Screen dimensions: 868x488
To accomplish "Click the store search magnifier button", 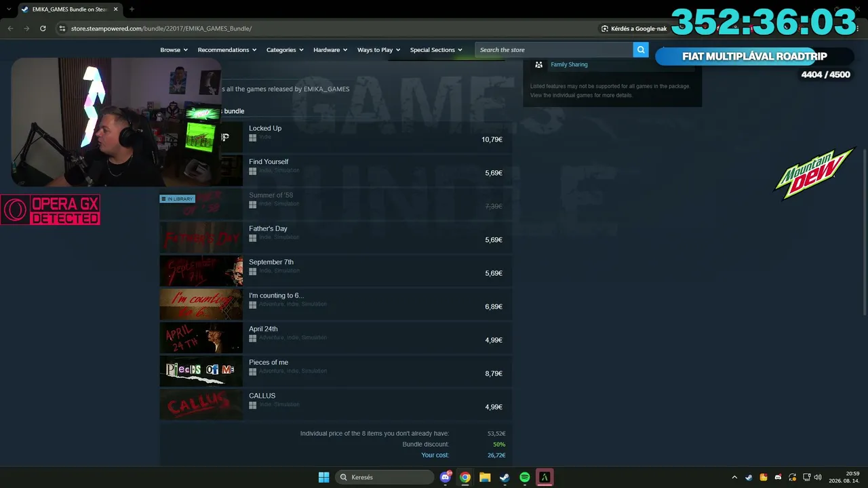I will click(641, 49).
